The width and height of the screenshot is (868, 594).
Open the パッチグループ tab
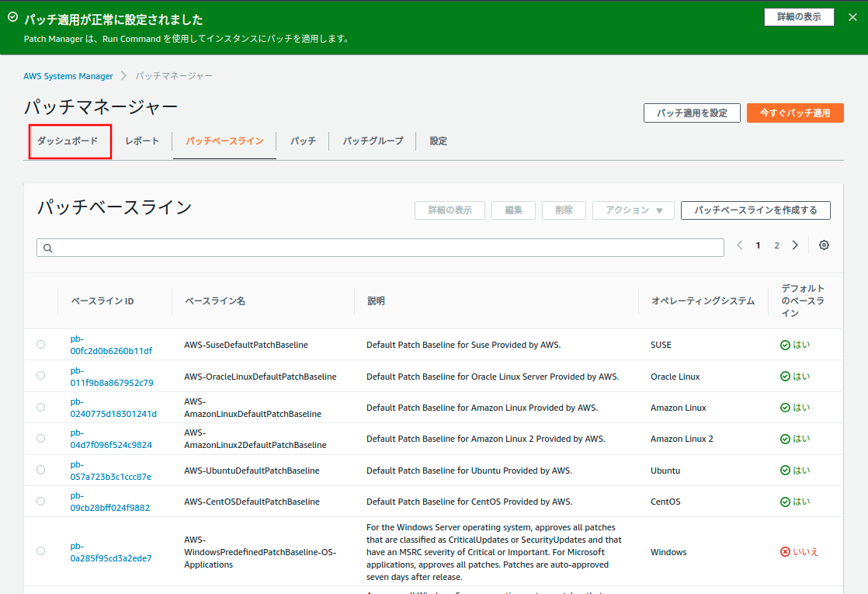tap(373, 141)
